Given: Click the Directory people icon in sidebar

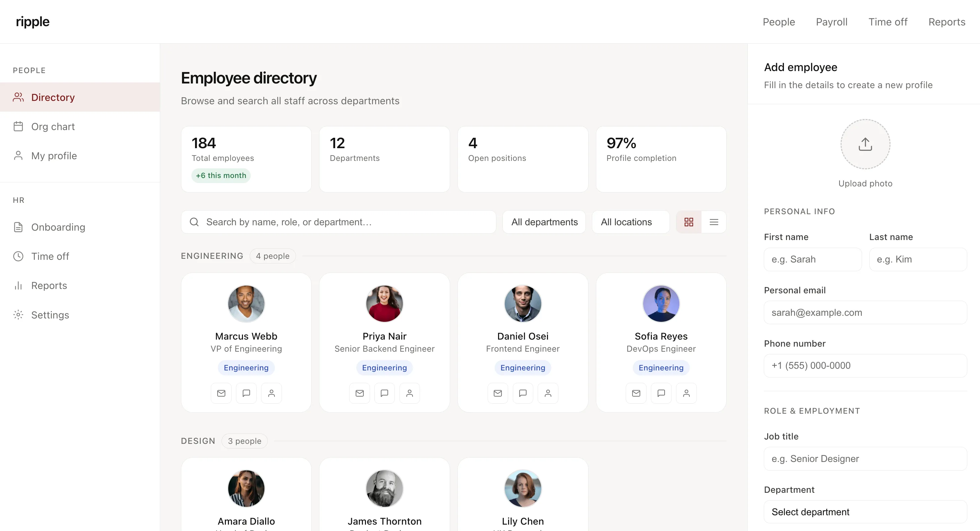Looking at the screenshot, I should click(18, 97).
